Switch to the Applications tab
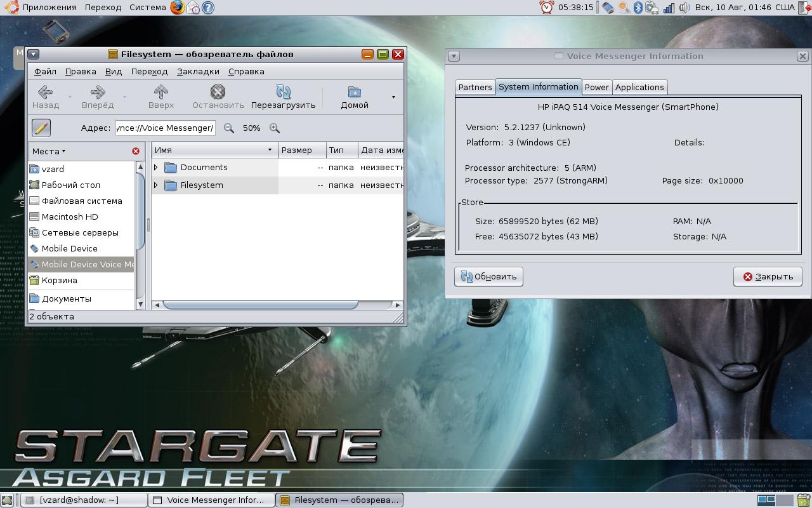Image resolution: width=812 pixels, height=508 pixels. 639,88
